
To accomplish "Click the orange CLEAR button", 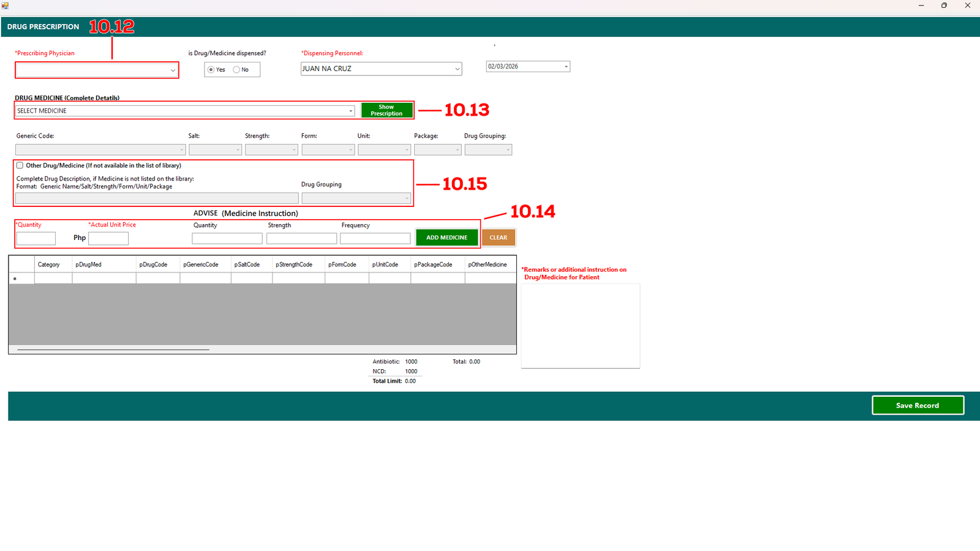I will point(498,238).
